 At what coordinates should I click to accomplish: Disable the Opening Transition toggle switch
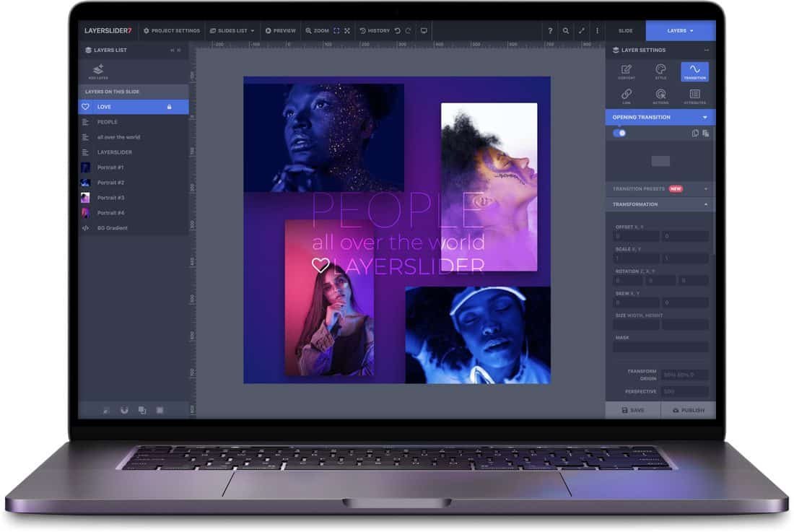619,134
